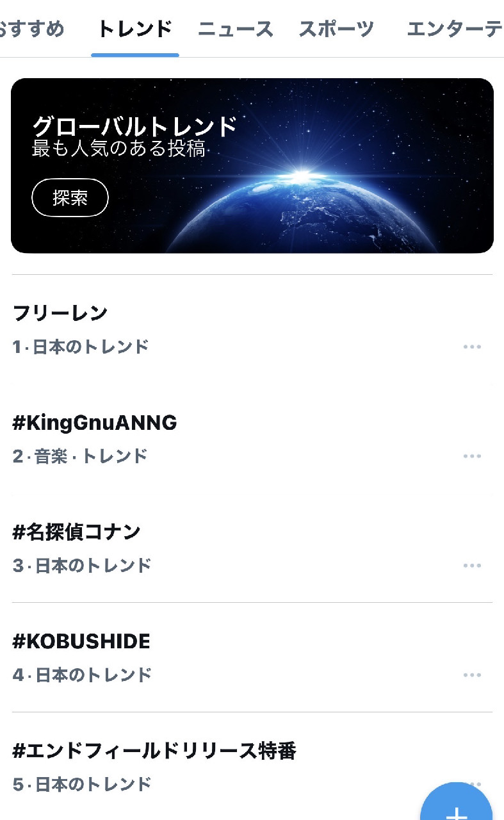This screenshot has width=504, height=820.
Task: Open the ニュース tab
Action: click(x=235, y=29)
